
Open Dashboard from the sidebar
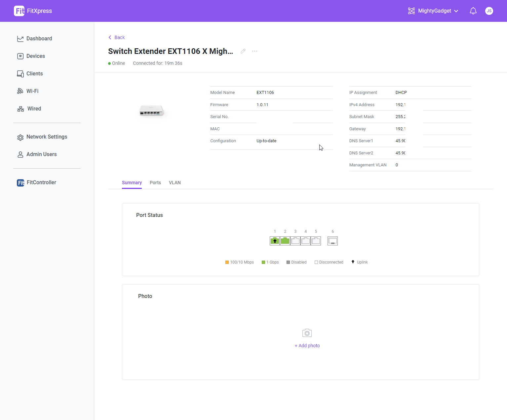(x=39, y=39)
